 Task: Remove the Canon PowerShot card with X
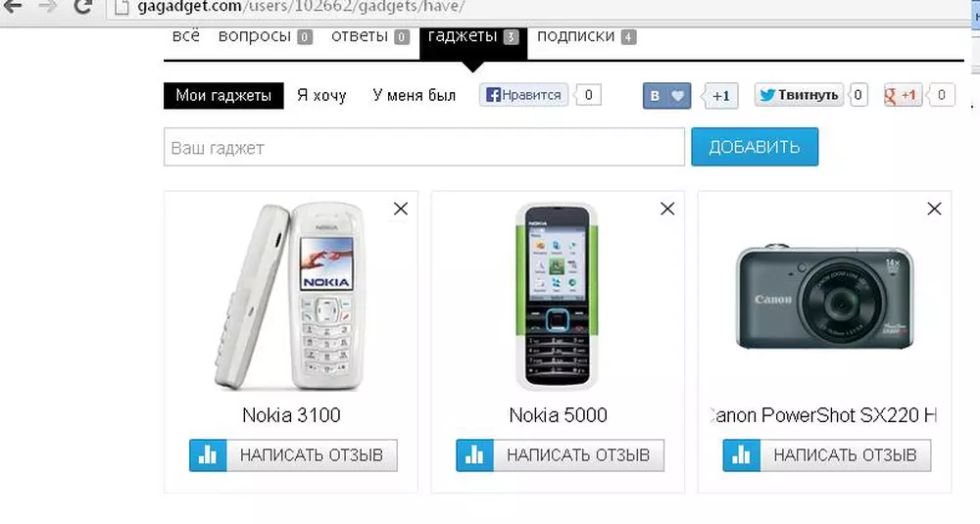(x=934, y=209)
